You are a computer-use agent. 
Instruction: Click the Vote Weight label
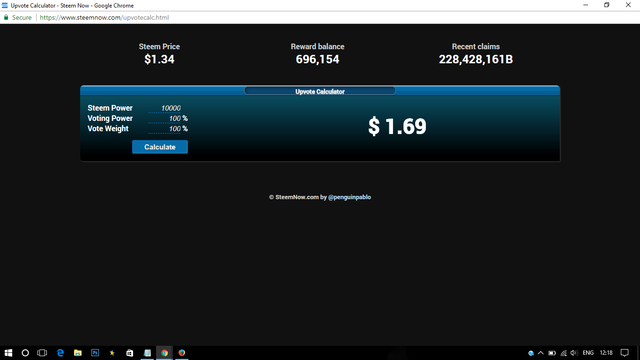(108, 129)
